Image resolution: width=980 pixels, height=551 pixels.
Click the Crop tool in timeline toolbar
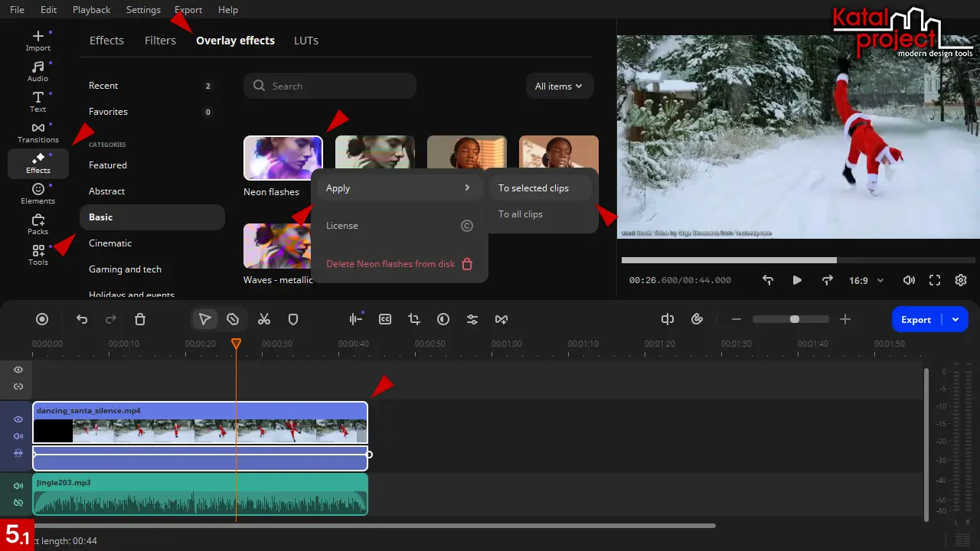pyautogui.click(x=414, y=319)
